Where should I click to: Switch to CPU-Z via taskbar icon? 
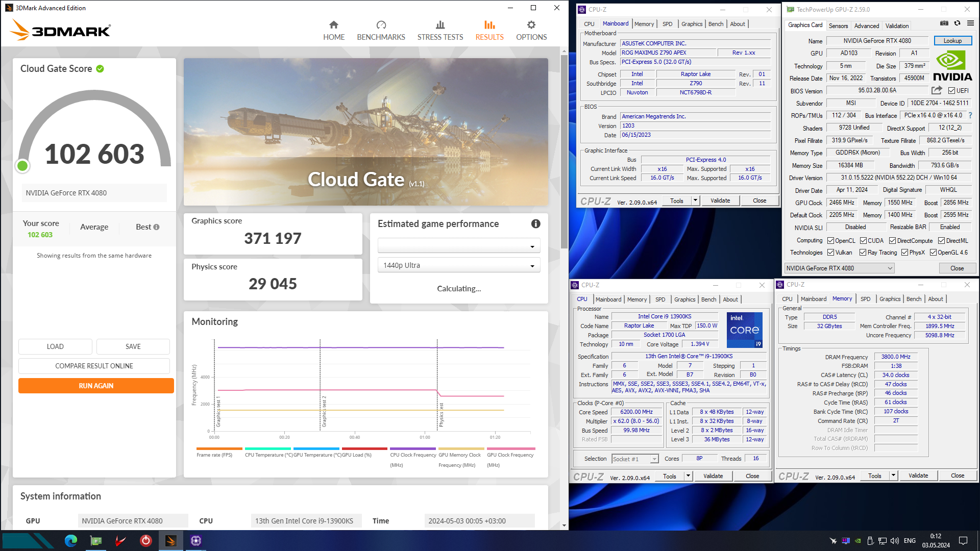(196, 541)
